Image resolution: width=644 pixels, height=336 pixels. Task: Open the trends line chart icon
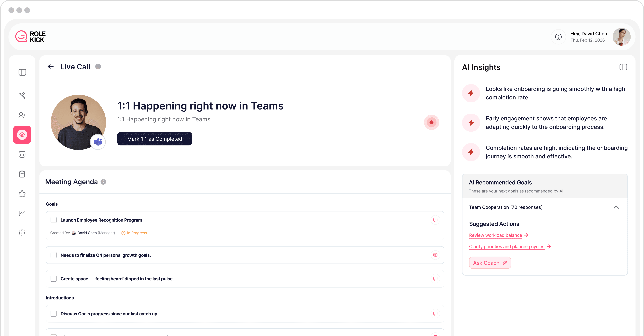22,213
